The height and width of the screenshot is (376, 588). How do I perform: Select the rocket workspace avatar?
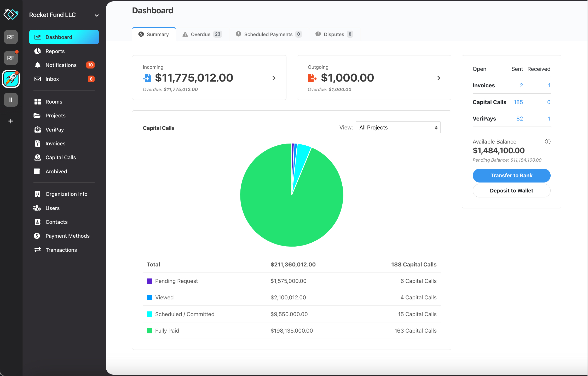[11, 79]
